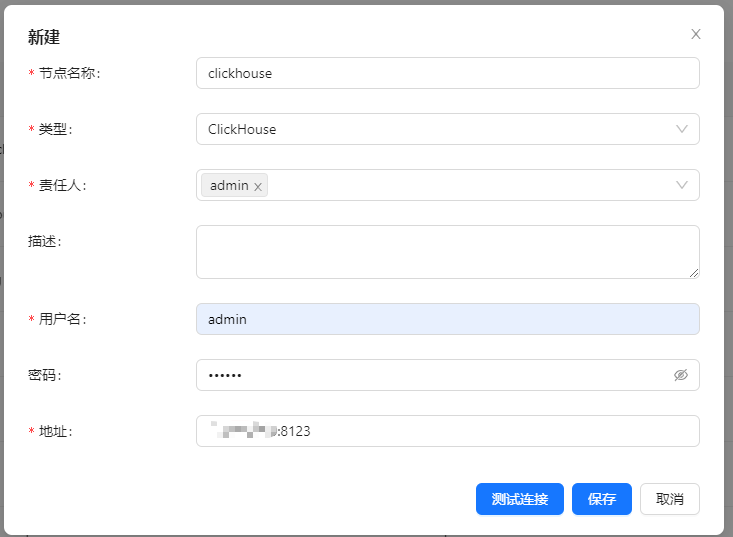This screenshot has height=537, width=733.
Task: Click the 地址 field ending in :8123
Action: tap(447, 431)
